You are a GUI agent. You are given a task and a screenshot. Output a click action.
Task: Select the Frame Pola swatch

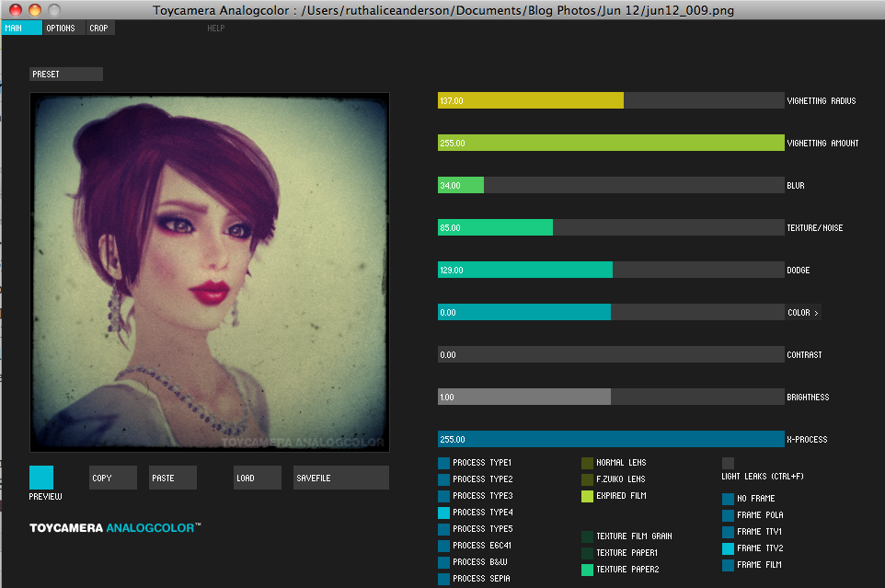coord(729,515)
